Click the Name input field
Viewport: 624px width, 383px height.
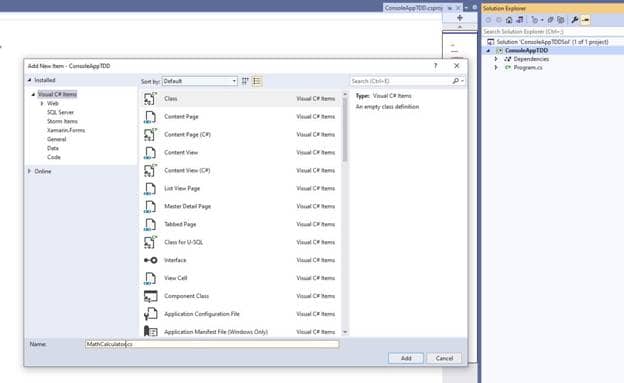coord(212,344)
